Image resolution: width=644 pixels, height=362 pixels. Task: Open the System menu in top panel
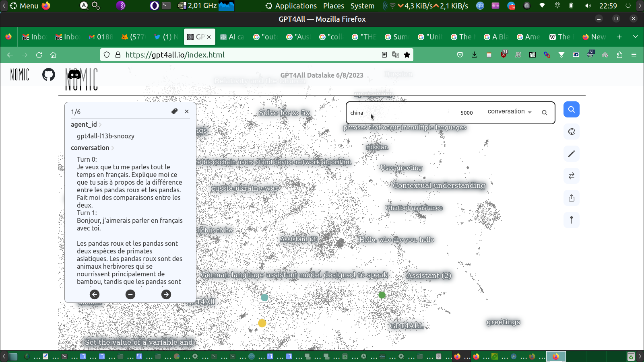click(x=362, y=6)
